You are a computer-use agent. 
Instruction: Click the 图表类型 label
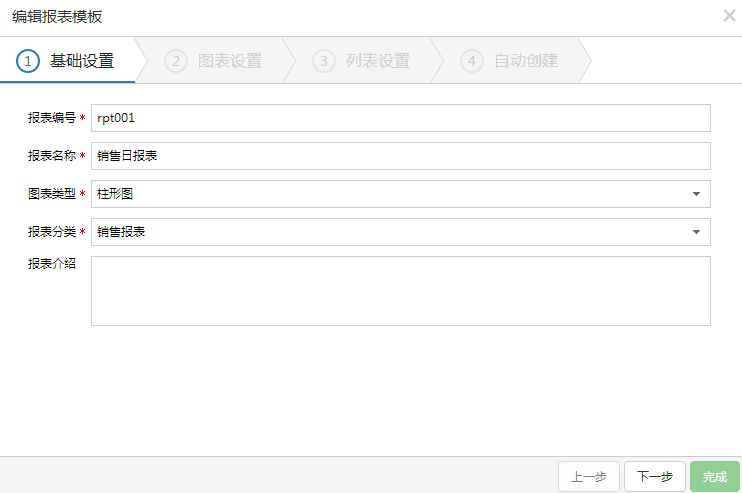(x=52, y=194)
